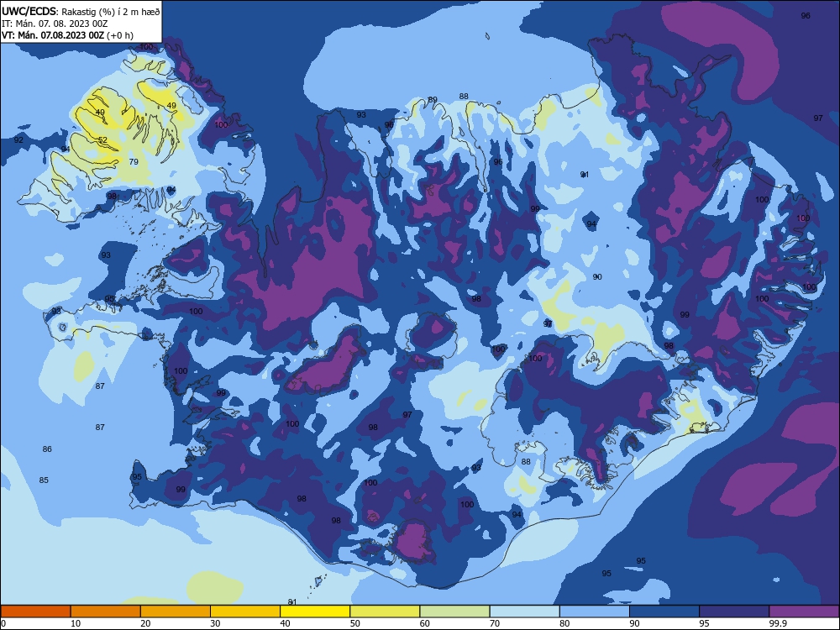Click the '91' humidity value on the map
Screen dimensions: 840x630
pos(585,175)
